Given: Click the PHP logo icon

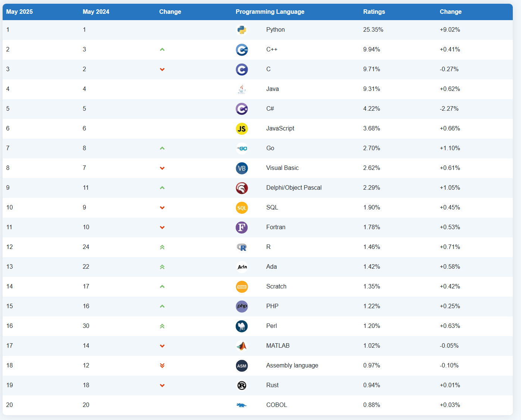Looking at the screenshot, I should 242,306.
